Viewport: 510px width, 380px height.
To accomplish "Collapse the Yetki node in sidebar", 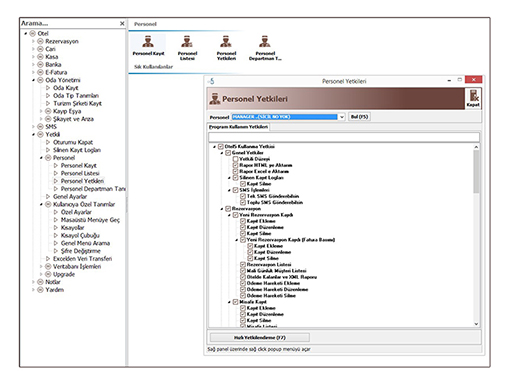I will (33, 135).
